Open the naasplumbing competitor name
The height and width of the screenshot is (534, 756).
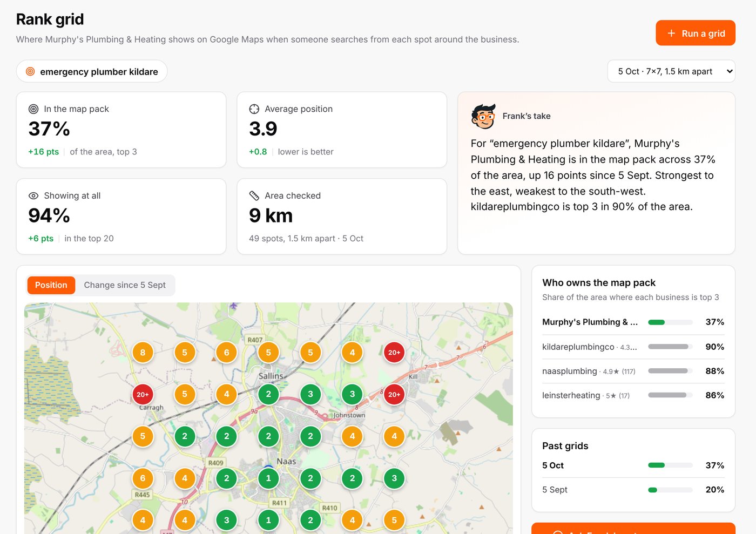(570, 371)
